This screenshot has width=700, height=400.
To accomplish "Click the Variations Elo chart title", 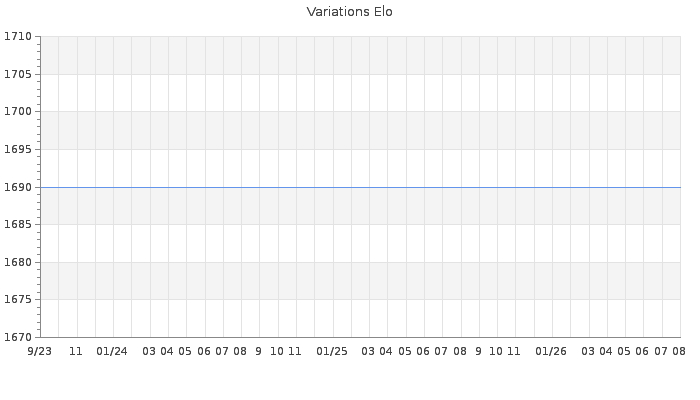I will [350, 12].
